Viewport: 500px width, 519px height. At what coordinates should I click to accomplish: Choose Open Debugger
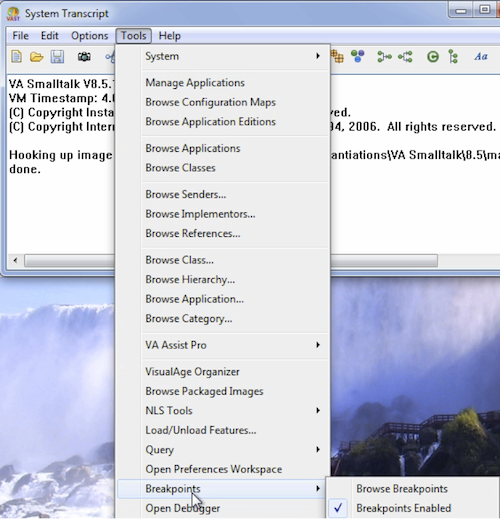[222, 508]
